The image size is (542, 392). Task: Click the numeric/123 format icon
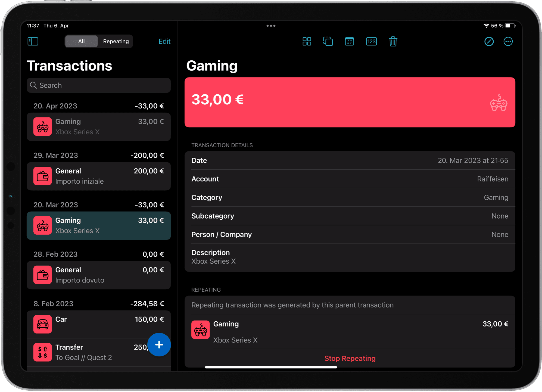tap(371, 41)
